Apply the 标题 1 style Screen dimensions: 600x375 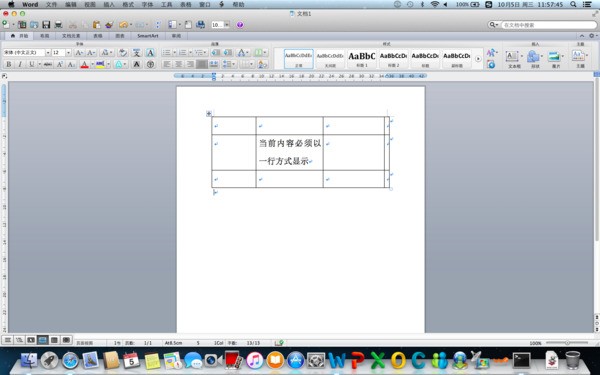[362, 59]
